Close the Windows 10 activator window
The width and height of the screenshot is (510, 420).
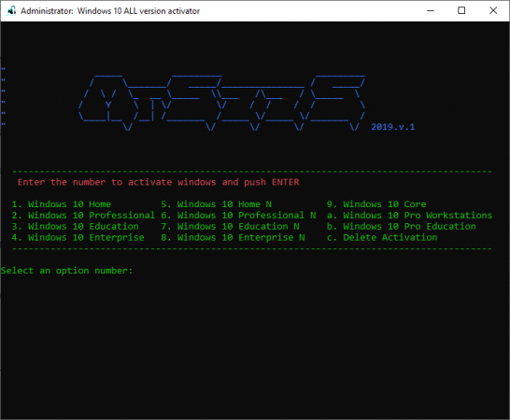(x=493, y=10)
